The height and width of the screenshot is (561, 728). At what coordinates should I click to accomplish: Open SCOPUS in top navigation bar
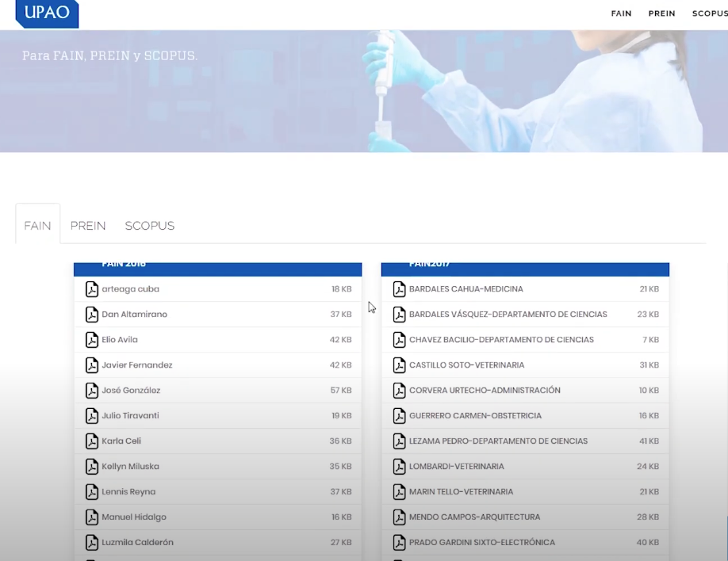[709, 13]
